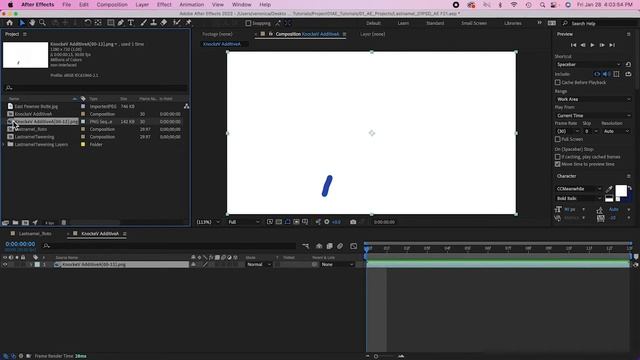Create a new composition from Project panel
This screenshot has height=360, width=640.
(x=25, y=223)
